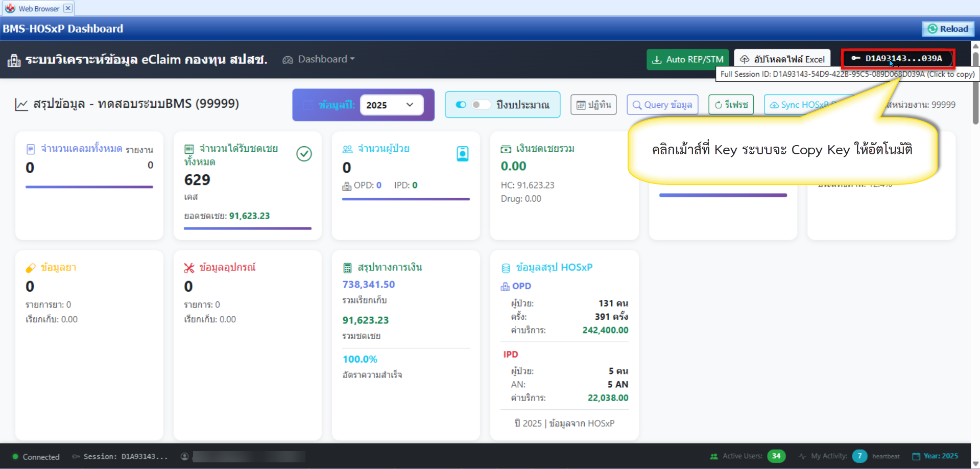
Task: Click the Reload button
Action: click(x=947, y=29)
